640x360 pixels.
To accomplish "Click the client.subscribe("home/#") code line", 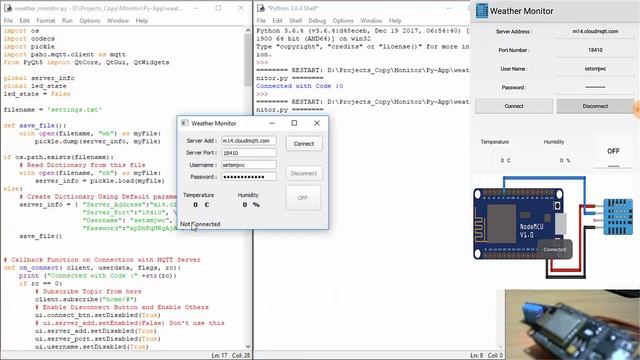I will click(x=86, y=299).
